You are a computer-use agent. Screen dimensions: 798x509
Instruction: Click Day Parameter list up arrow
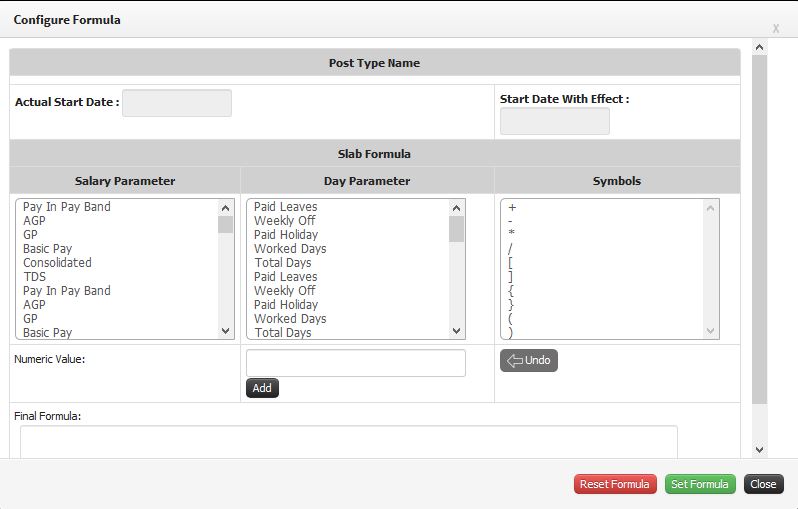click(x=457, y=208)
